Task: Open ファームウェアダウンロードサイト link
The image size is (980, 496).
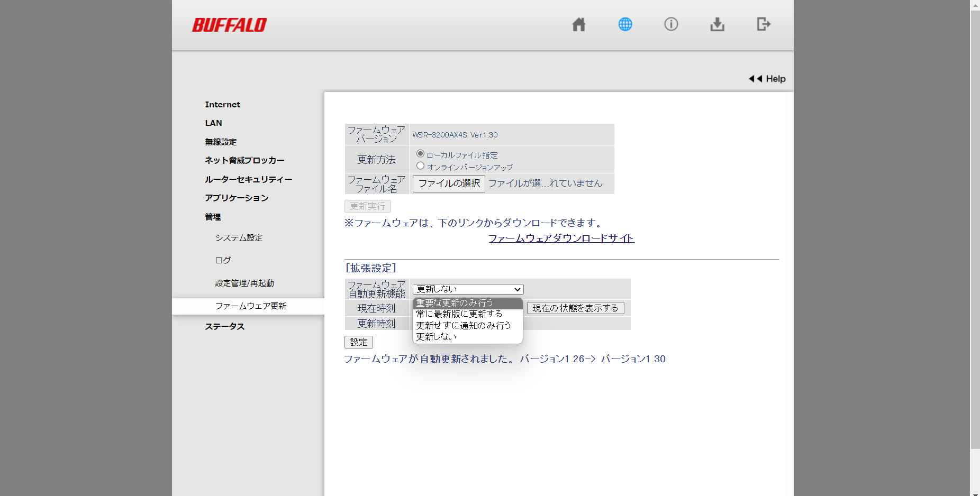Action: [x=561, y=238]
